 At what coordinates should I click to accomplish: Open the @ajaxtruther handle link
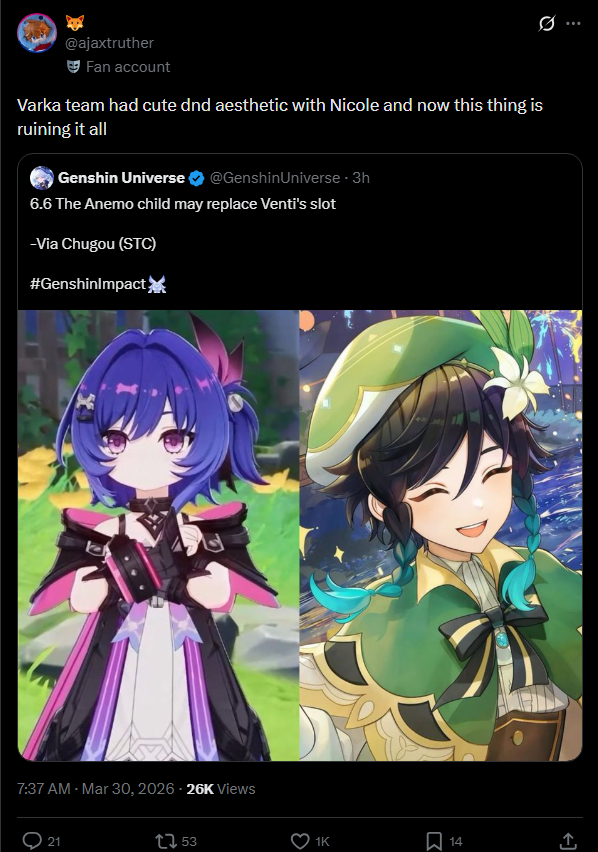109,42
